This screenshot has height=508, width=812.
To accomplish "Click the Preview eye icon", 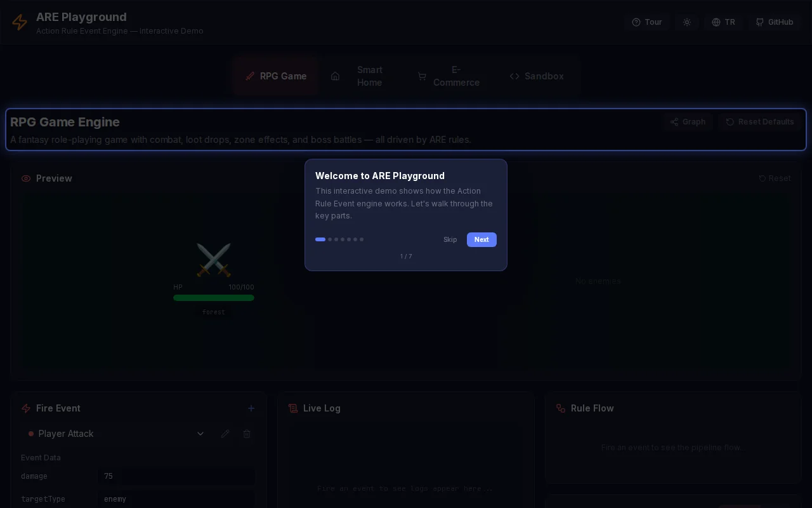I will click(x=26, y=178).
